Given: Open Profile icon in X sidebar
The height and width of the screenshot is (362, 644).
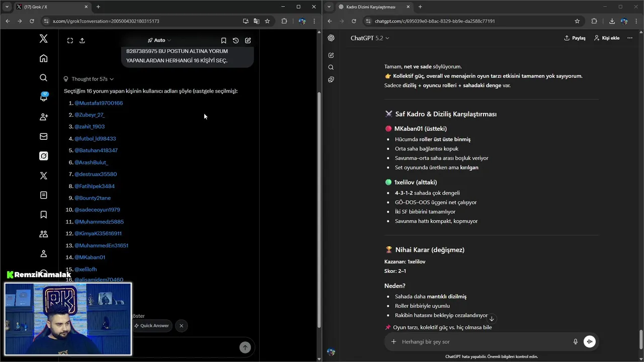Looking at the screenshot, I should tap(44, 254).
